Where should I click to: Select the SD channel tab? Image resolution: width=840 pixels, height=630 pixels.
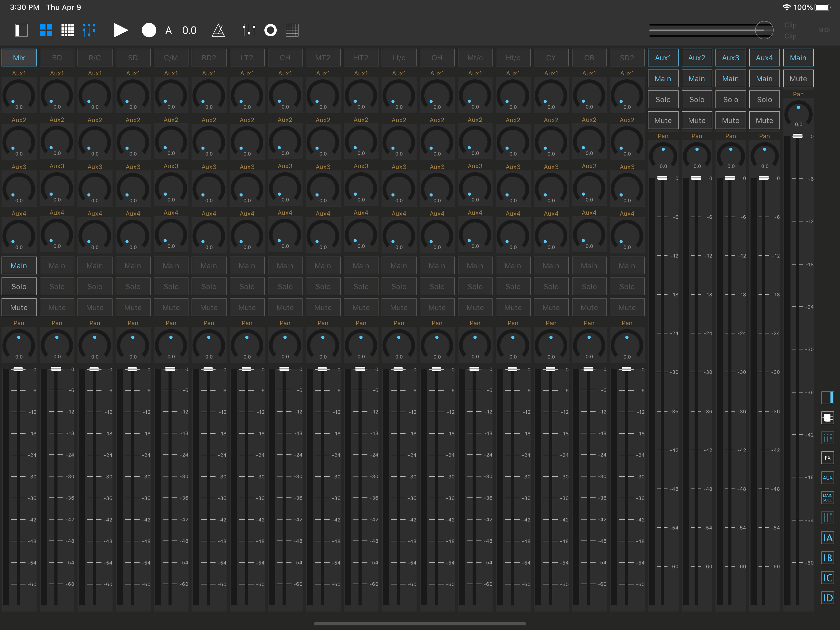coord(133,58)
